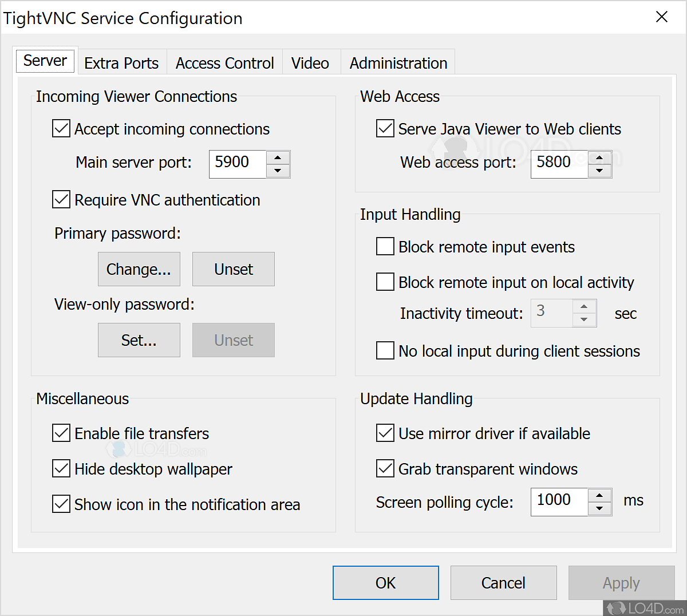Toggle Grab transparent windows checkbox
This screenshot has height=616, width=687.
[x=385, y=468]
